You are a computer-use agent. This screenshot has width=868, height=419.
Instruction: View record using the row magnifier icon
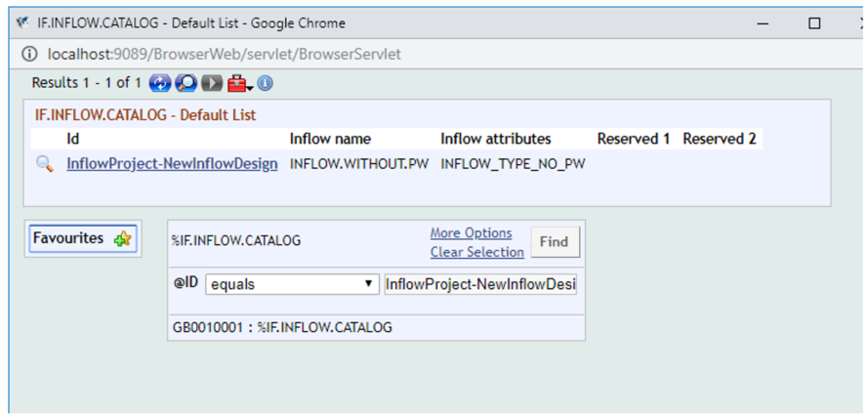click(45, 164)
